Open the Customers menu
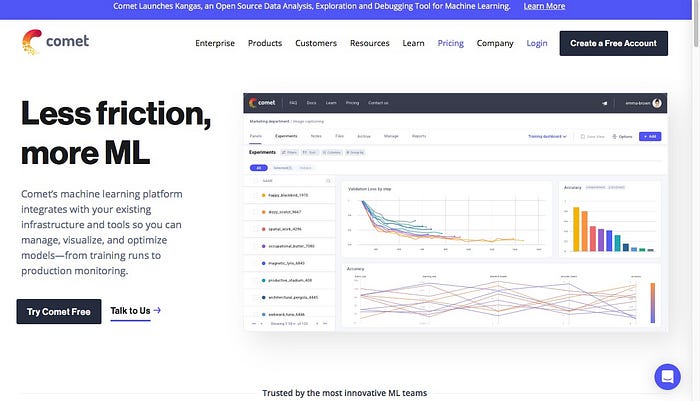 [316, 43]
